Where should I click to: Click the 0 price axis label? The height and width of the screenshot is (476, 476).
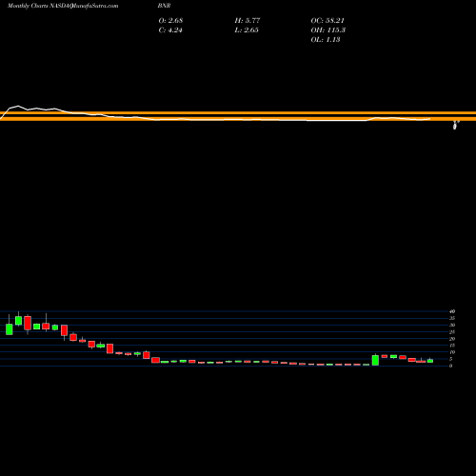(450, 366)
